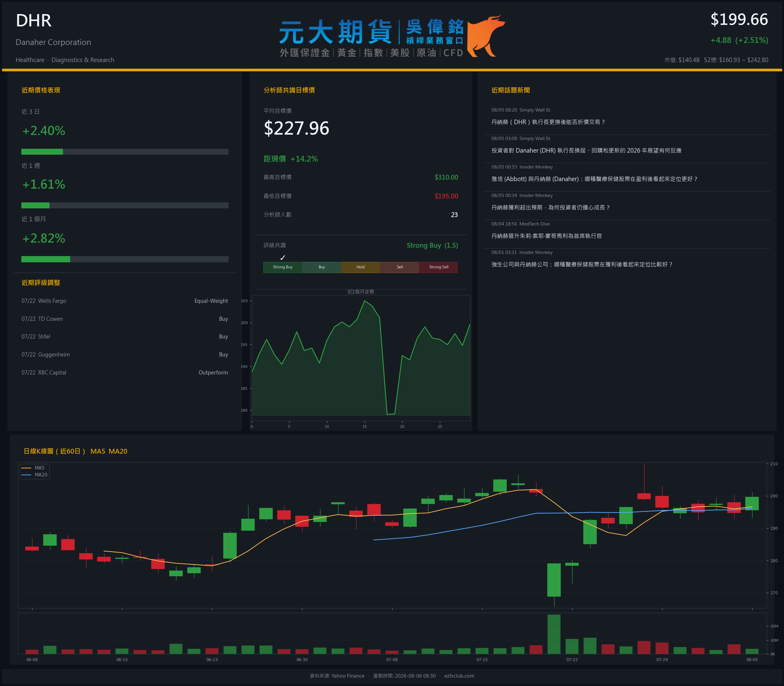784x686 pixels.
Task: Open the 強生公司與丹納赫公司 news headline
Action: [x=582, y=264]
